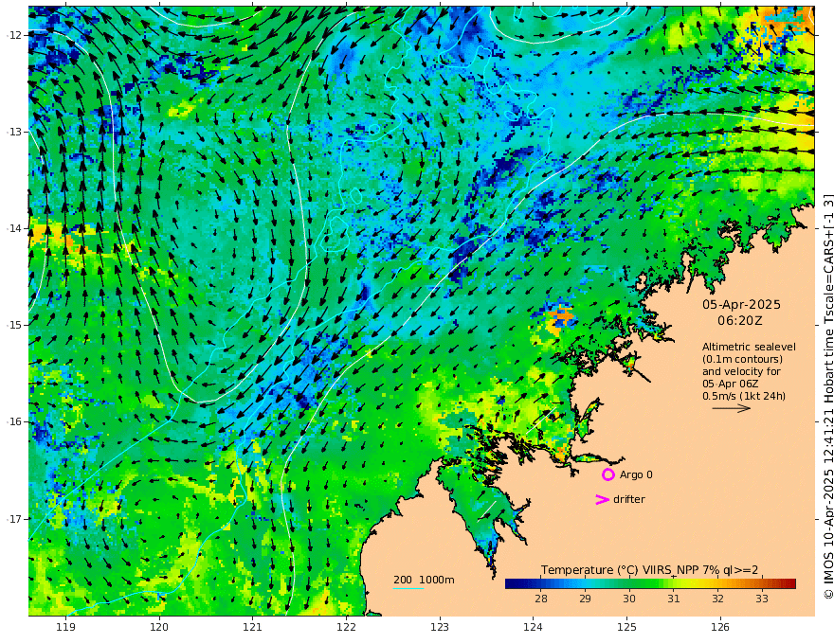The height and width of the screenshot is (644, 834).
Task: Click the longitude axis label 119
Action: click(65, 628)
